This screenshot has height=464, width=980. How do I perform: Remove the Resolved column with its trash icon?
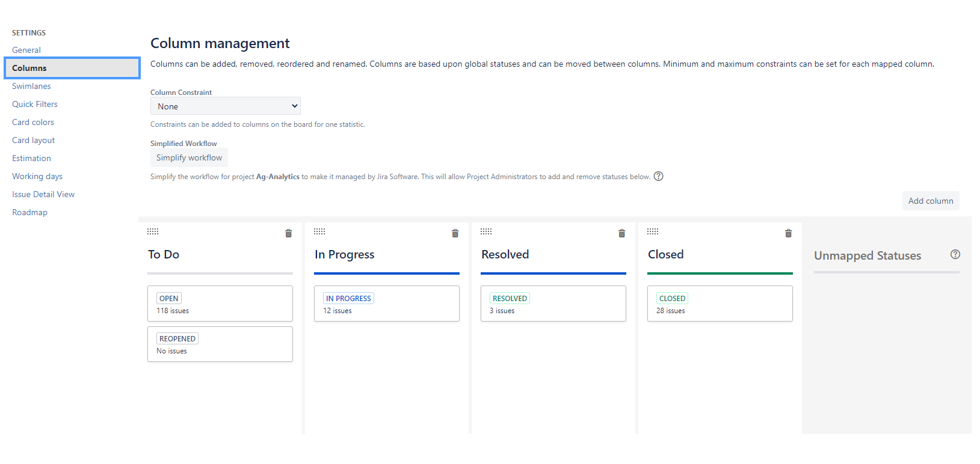coord(622,233)
